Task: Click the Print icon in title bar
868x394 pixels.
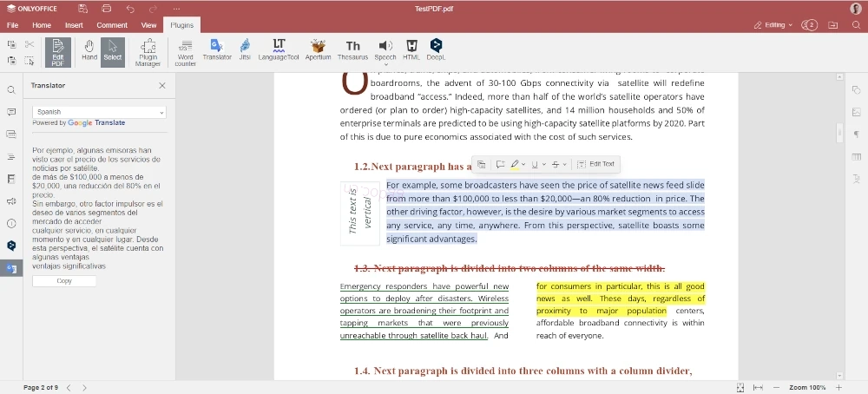Action: click(107, 9)
